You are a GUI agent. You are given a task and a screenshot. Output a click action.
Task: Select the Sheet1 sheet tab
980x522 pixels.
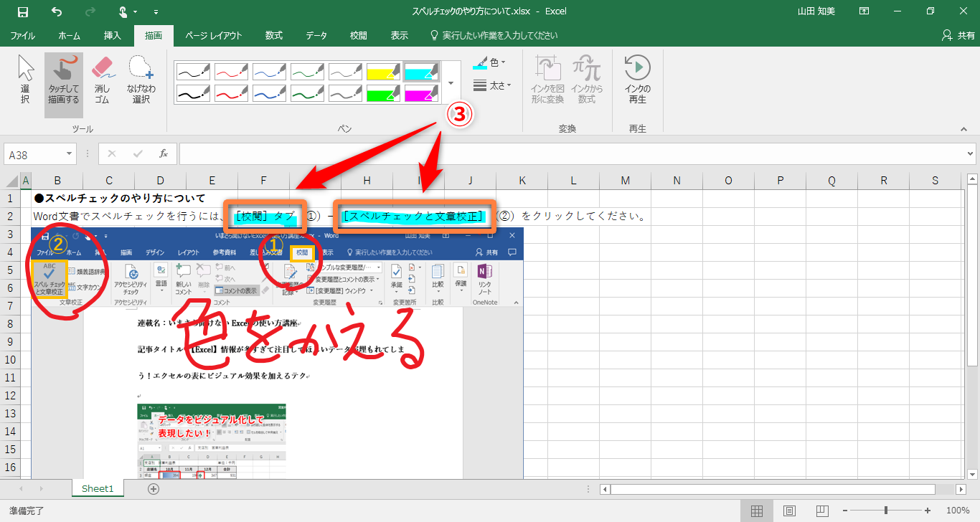point(98,488)
